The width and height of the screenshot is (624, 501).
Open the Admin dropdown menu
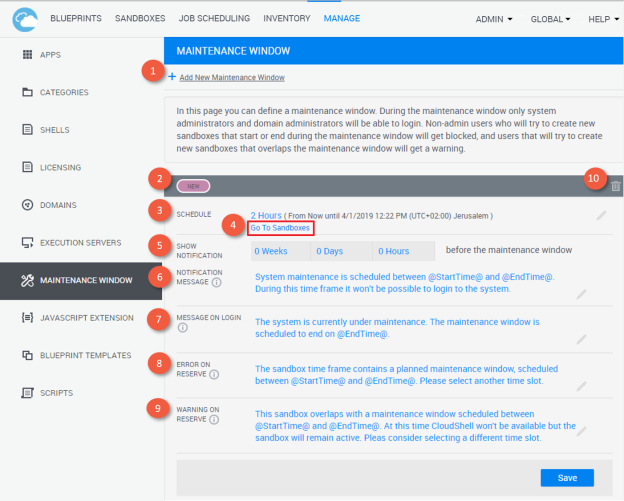pos(494,19)
